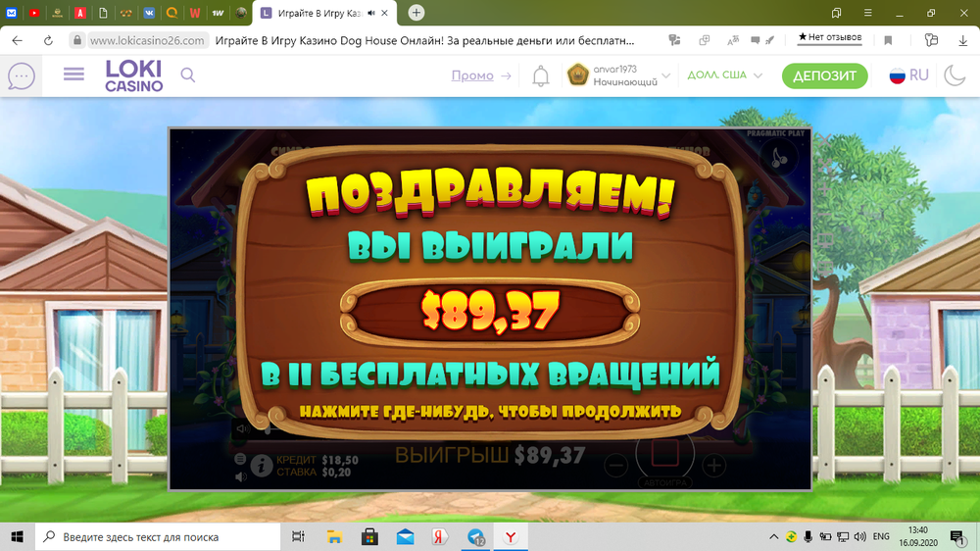Open Windows notification center
The height and width of the screenshot is (551, 980).
pyautogui.click(x=957, y=536)
